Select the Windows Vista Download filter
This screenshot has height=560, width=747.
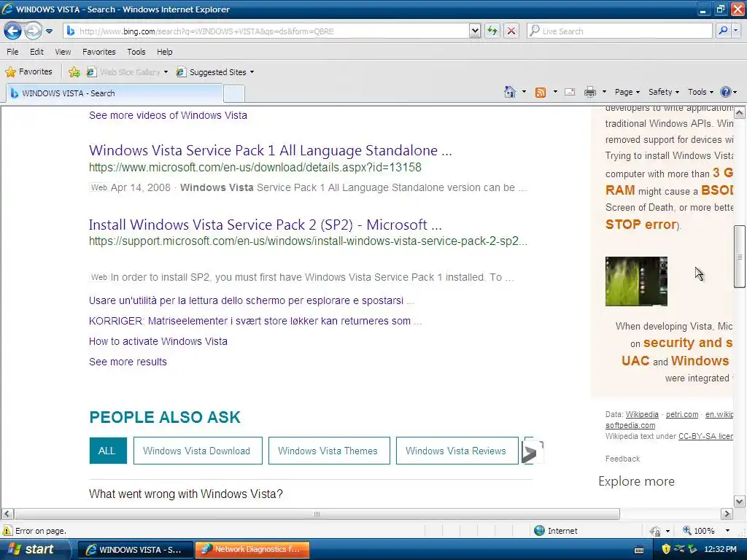[198, 451]
